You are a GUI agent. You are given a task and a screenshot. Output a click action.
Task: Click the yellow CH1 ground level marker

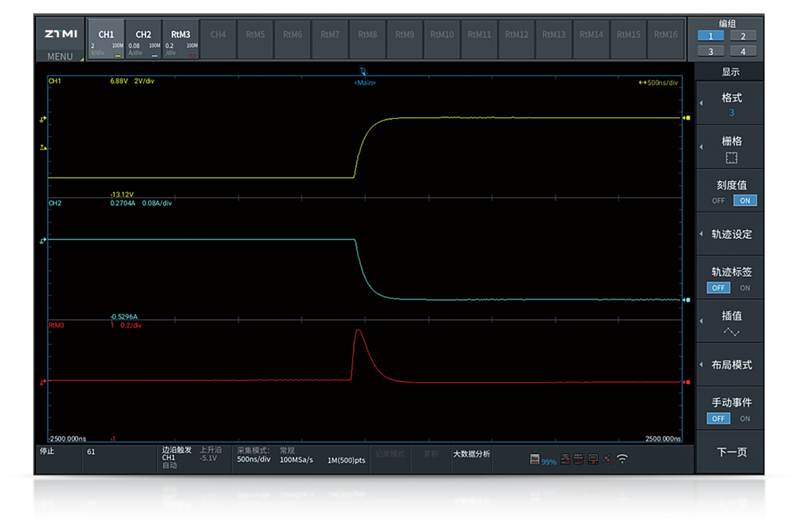pos(43,120)
